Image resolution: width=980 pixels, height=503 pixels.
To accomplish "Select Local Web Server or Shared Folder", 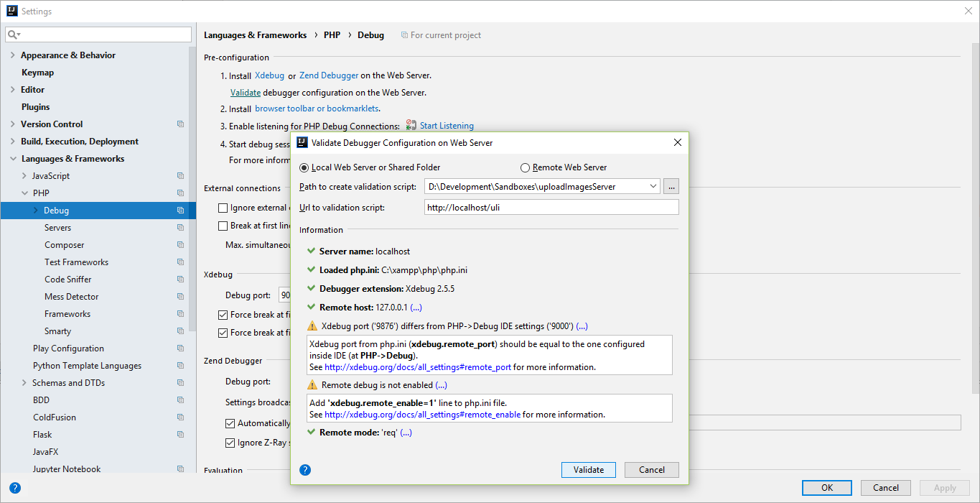I will pos(304,167).
